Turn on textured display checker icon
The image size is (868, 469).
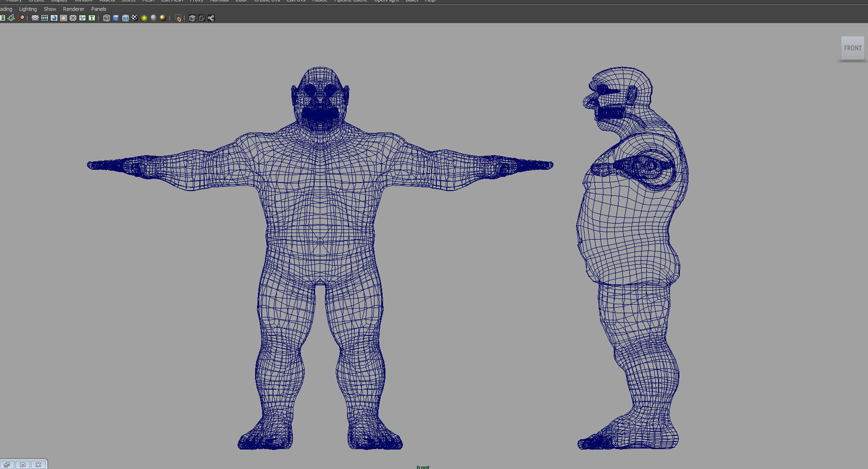click(x=134, y=18)
